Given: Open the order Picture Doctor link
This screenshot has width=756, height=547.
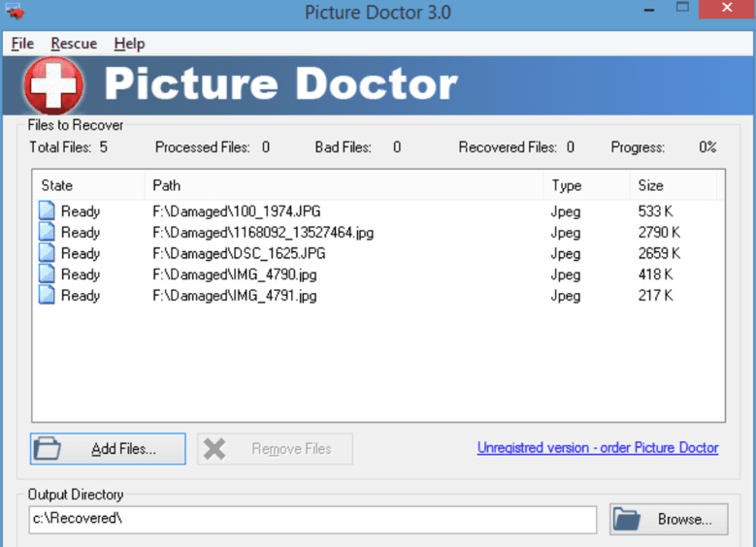Looking at the screenshot, I should point(598,448).
